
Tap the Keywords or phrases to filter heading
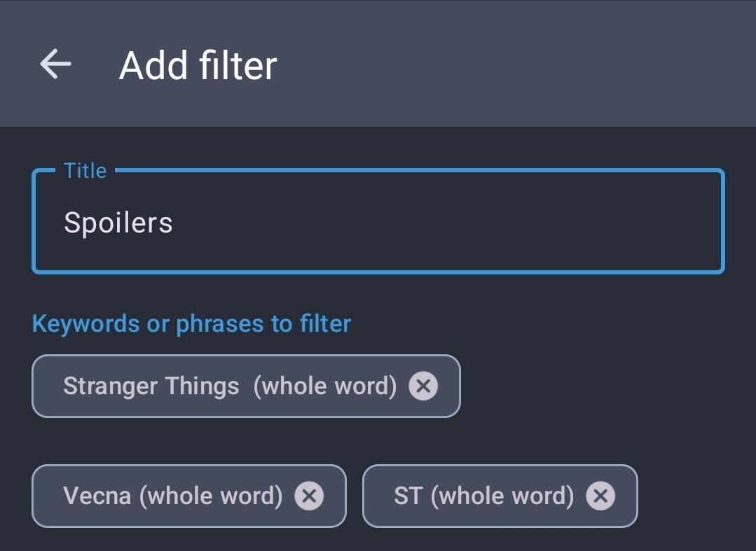(x=191, y=323)
